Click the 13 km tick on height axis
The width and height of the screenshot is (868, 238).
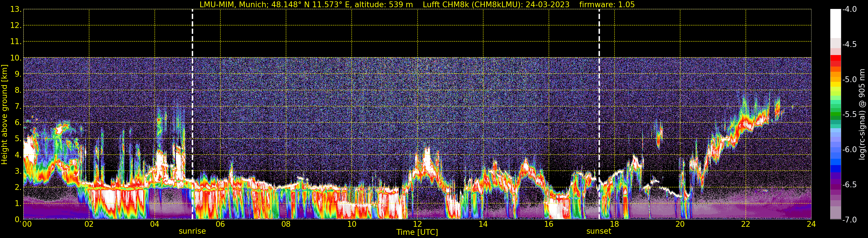(x=15, y=10)
